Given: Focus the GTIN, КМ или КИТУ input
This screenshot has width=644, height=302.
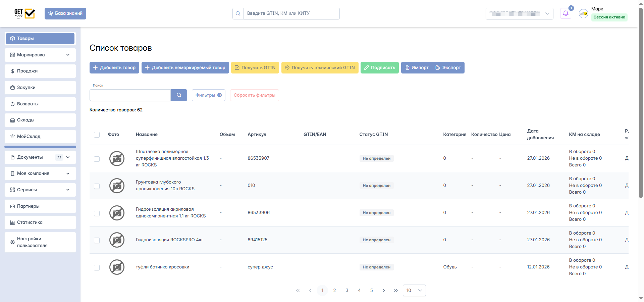Looking at the screenshot, I should coord(291,13).
